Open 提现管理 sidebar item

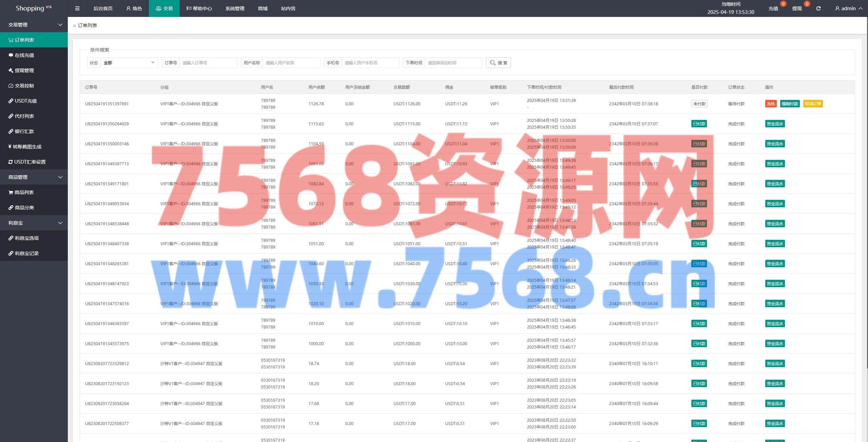click(x=24, y=70)
